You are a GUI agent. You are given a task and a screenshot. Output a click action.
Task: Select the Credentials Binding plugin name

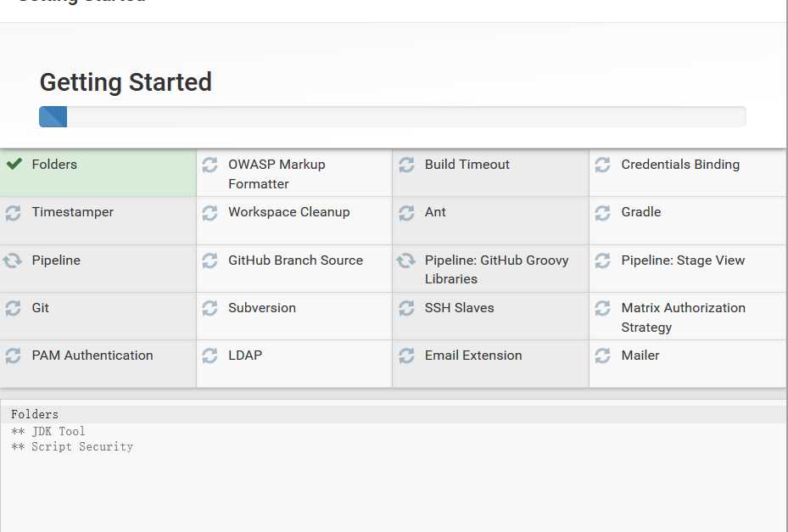(680, 165)
